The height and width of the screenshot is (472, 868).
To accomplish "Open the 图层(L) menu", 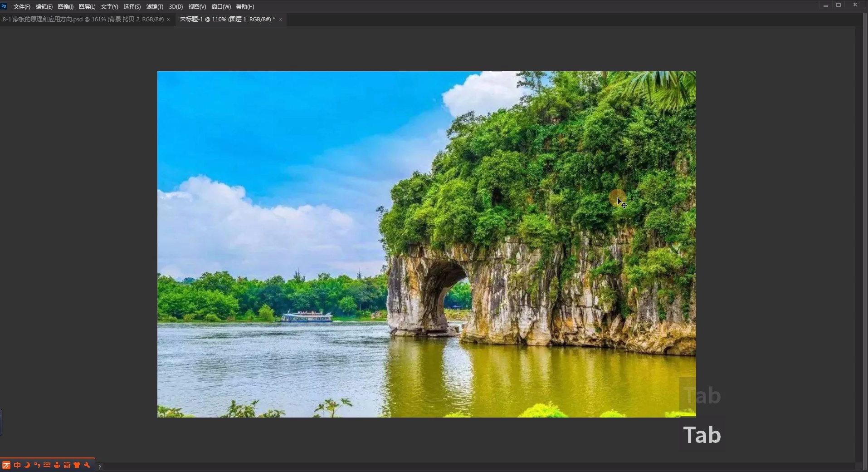I will 87,7.
